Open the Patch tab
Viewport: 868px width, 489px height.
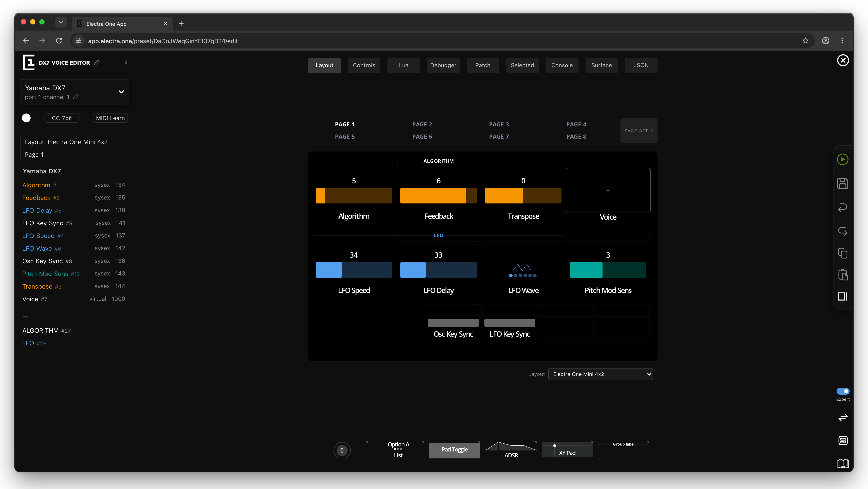coord(482,65)
